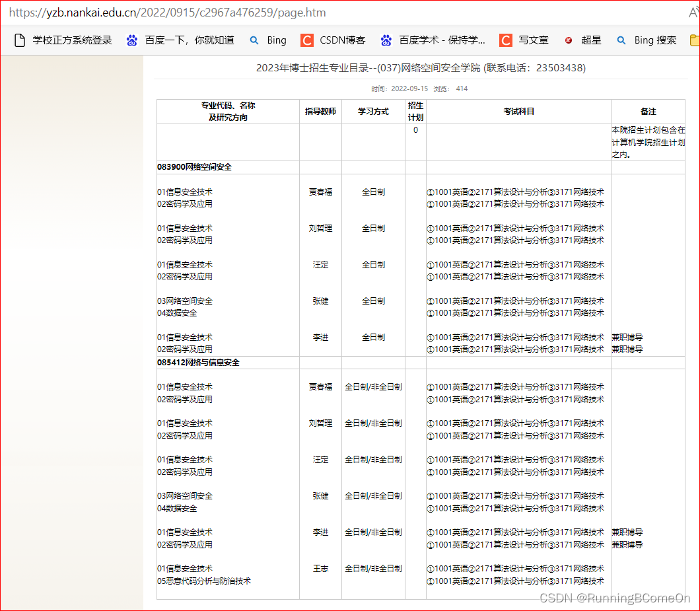Viewport: 700px width, 611px height.
Task: Click 张健 in the 083900 section
Action: point(320,301)
